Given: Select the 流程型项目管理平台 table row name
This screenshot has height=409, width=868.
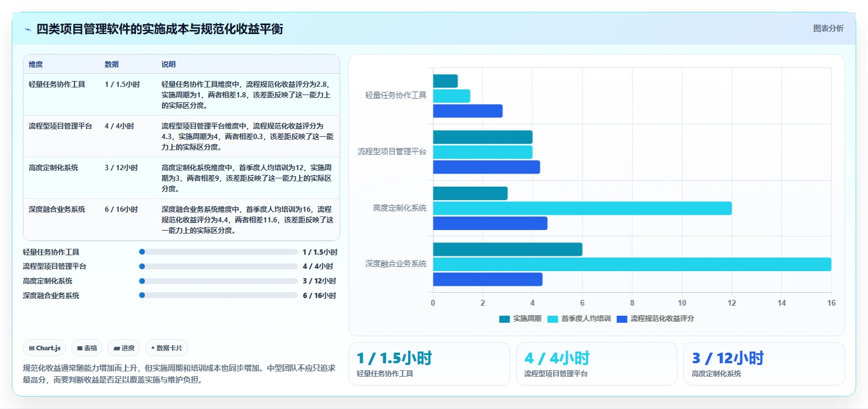Looking at the screenshot, I should coord(60,126).
